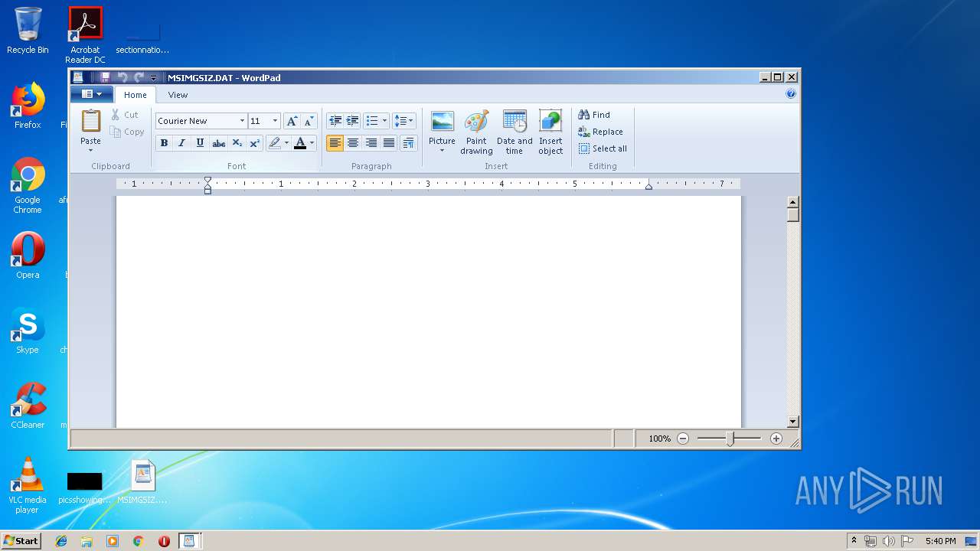Viewport: 980px width, 551px height.
Task: Open WordPad Help question mark icon
Action: click(x=791, y=94)
